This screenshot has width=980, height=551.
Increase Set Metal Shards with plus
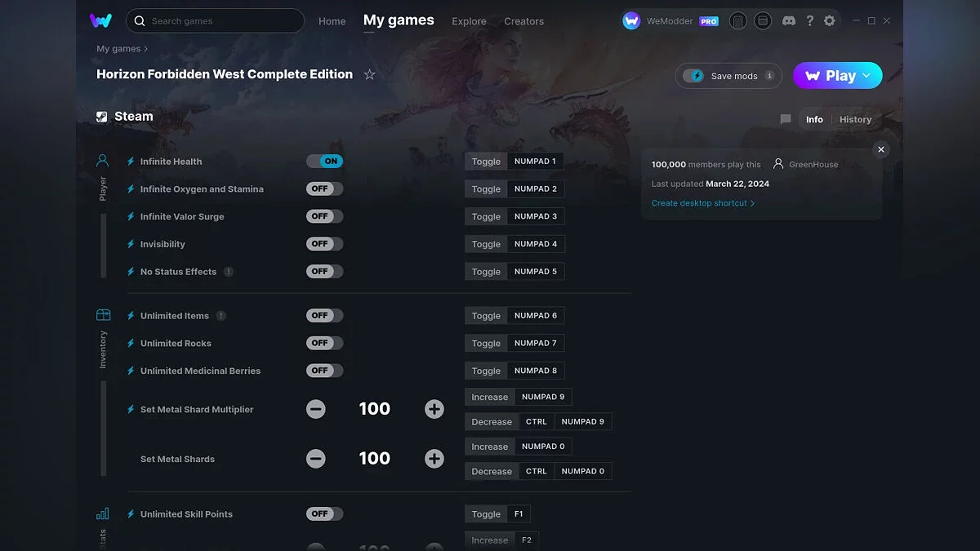coord(434,459)
